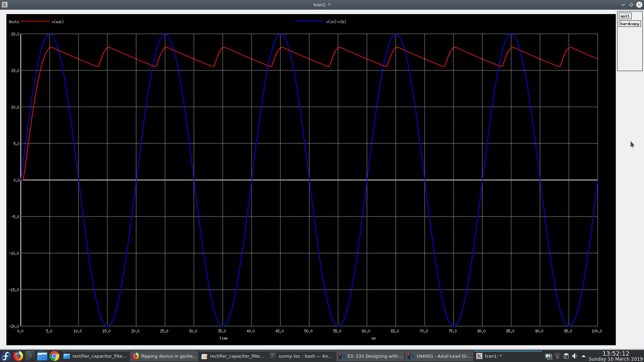The image size is (644, 362).
Task: Click the hardcopy button
Action: click(629, 24)
